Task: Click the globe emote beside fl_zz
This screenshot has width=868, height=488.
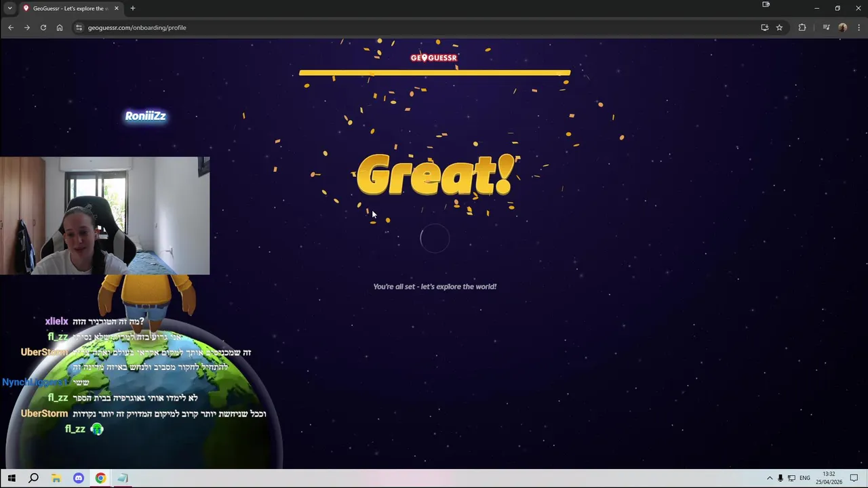Action: (97, 429)
